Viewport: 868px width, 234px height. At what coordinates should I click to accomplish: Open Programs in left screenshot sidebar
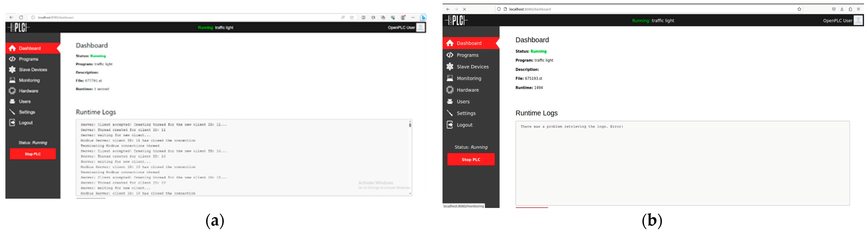pos(28,59)
